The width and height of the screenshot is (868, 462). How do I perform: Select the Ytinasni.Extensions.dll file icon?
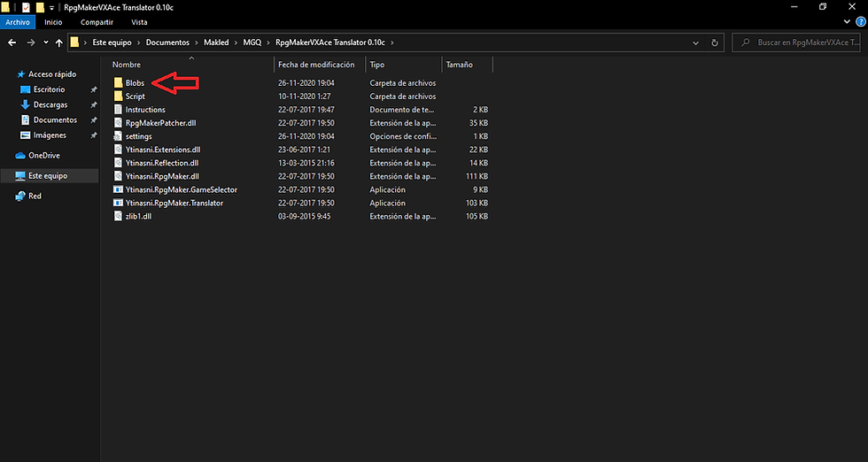pyautogui.click(x=118, y=150)
